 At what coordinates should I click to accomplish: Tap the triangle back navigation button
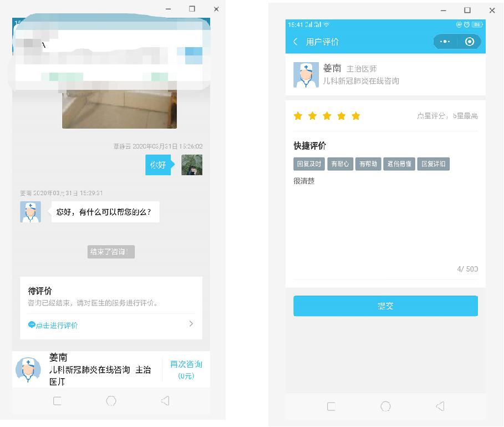[440, 406]
